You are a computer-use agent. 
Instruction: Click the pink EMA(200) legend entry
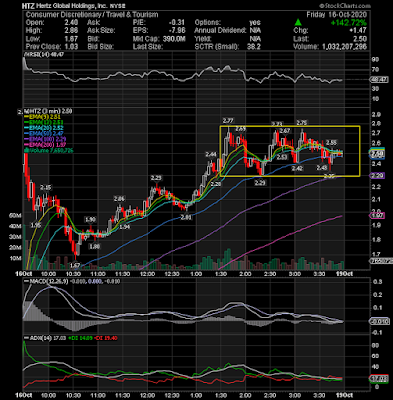click(x=45, y=145)
